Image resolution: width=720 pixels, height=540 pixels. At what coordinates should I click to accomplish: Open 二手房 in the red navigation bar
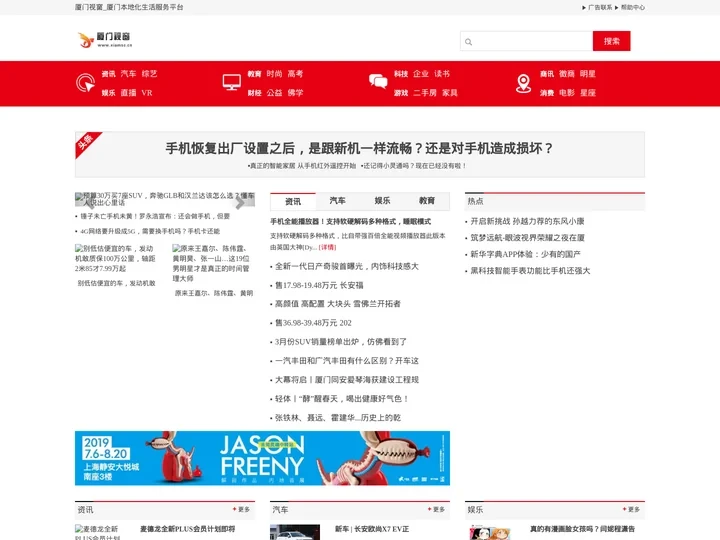pos(425,93)
